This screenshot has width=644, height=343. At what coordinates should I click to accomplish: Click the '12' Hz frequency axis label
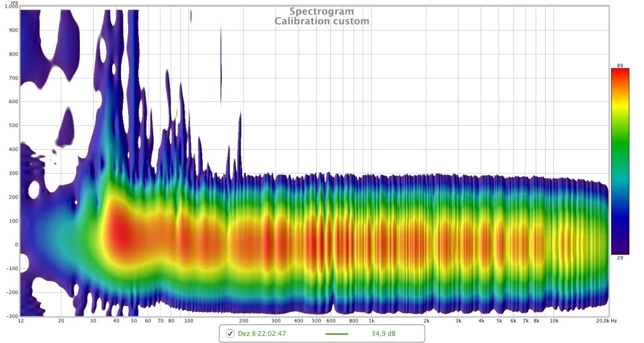coord(21,322)
